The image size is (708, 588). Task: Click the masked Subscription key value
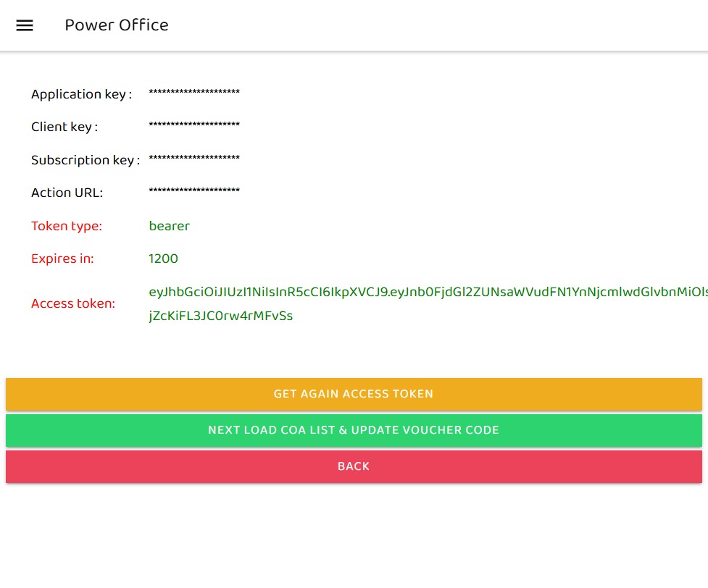pyautogui.click(x=194, y=159)
